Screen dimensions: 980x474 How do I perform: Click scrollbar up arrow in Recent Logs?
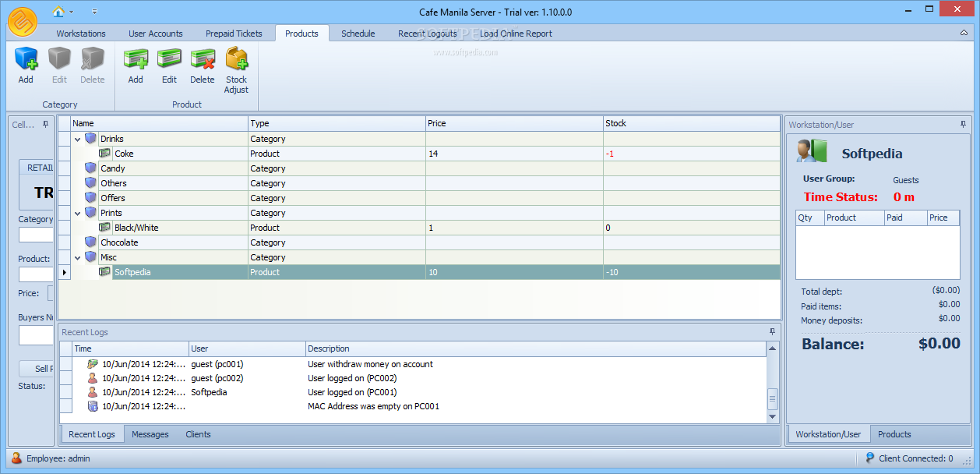(773, 348)
